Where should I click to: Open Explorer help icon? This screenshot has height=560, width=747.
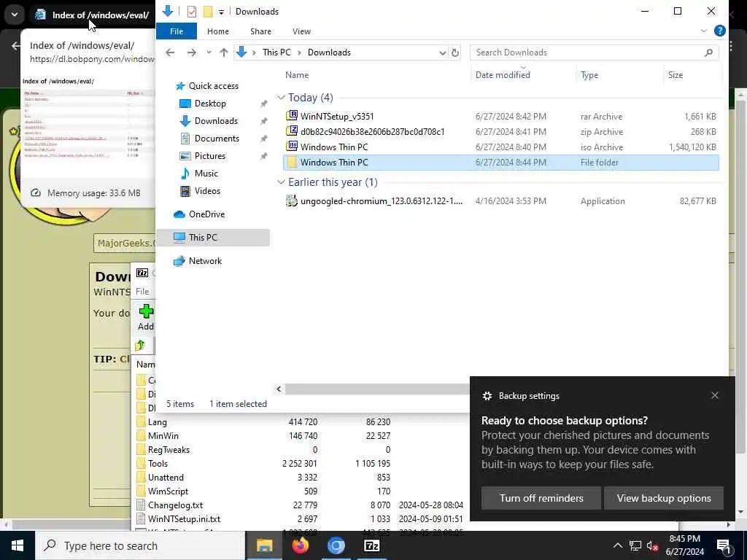(x=719, y=31)
